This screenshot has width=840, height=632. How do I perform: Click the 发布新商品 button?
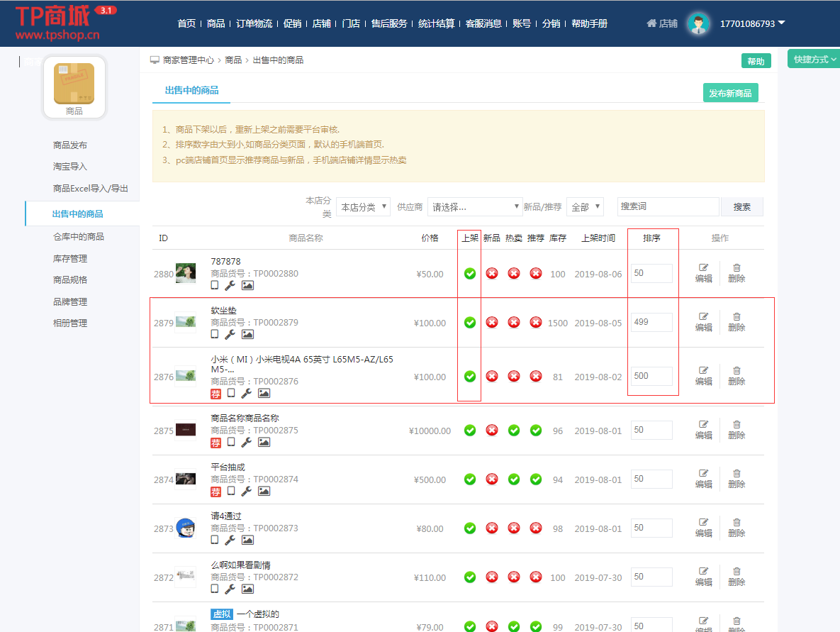[730, 93]
